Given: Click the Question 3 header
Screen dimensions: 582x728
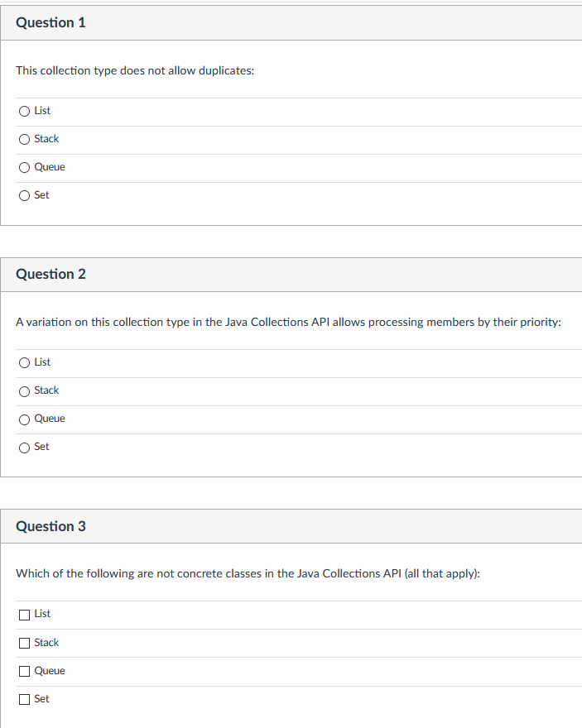Looking at the screenshot, I should (51, 526).
